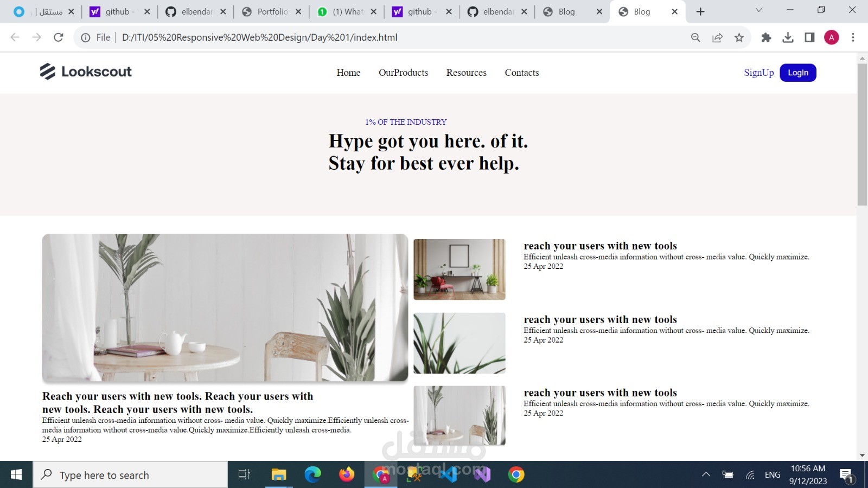Screen dimensions: 868x488
Task: Click the ENG language indicator
Action: coord(773,475)
